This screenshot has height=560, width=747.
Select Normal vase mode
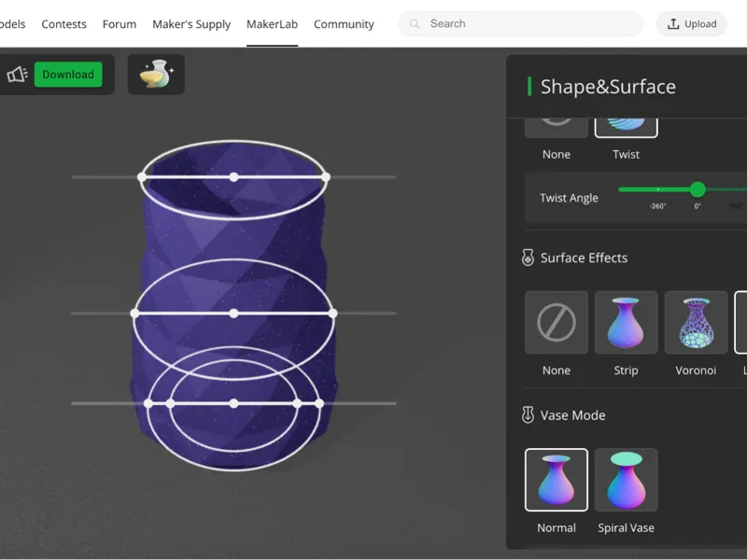557,480
